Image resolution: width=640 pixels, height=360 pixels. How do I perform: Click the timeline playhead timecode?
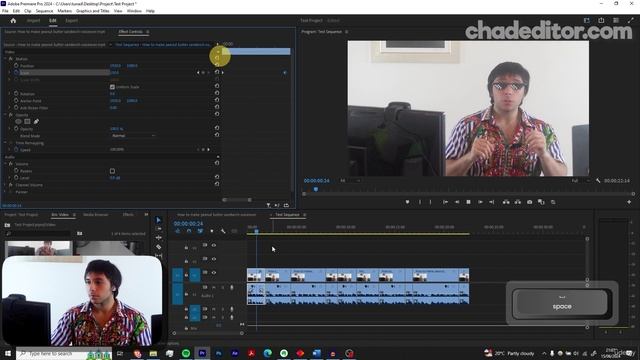click(188, 224)
